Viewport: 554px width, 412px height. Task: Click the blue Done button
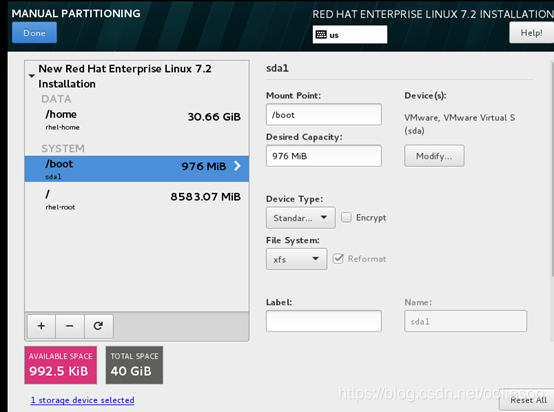34,33
